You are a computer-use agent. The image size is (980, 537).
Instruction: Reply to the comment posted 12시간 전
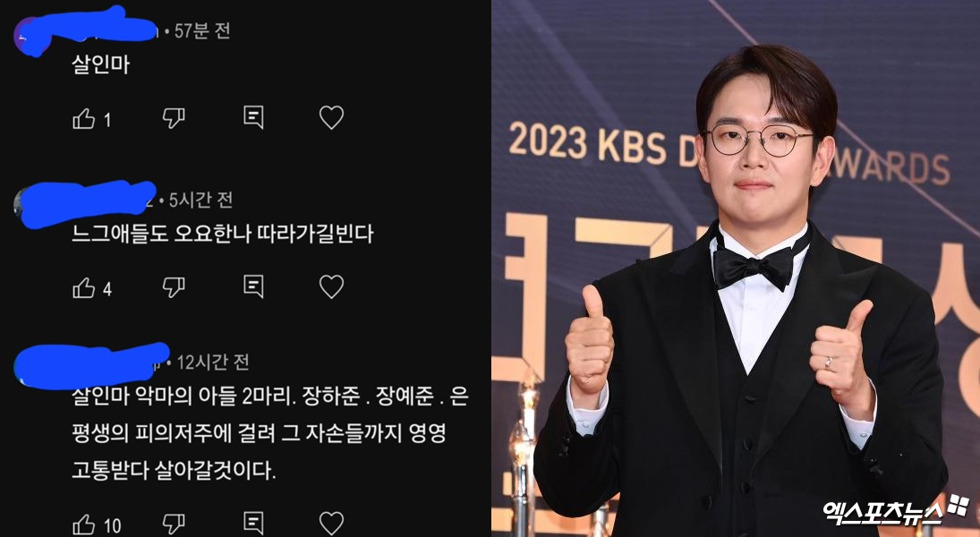click(253, 524)
